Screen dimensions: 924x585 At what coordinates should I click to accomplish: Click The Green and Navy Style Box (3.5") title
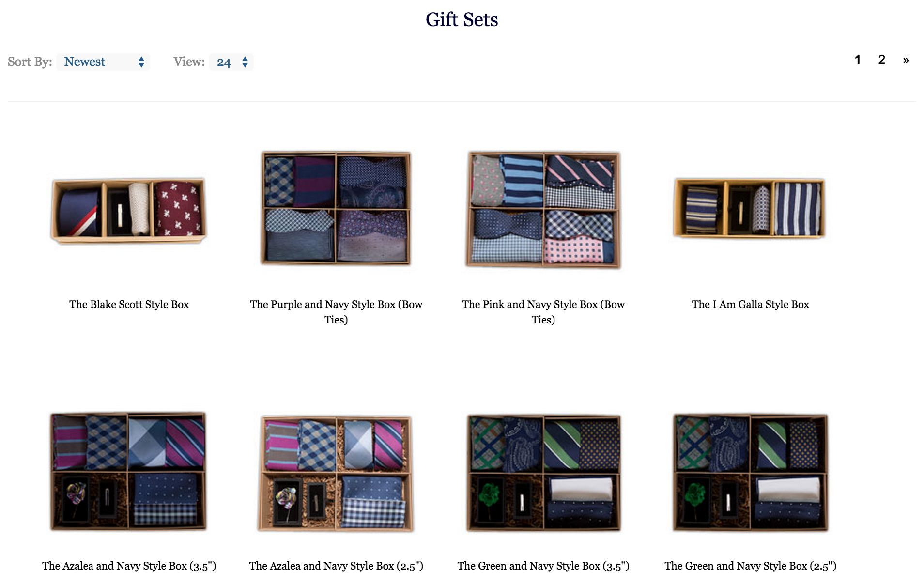[543, 566]
